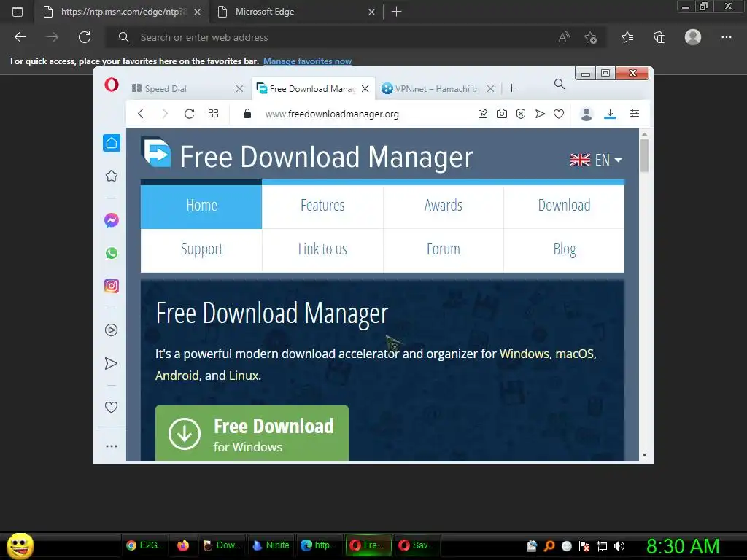Open Edge read aloud icon
The height and width of the screenshot is (560, 747).
pos(564,37)
